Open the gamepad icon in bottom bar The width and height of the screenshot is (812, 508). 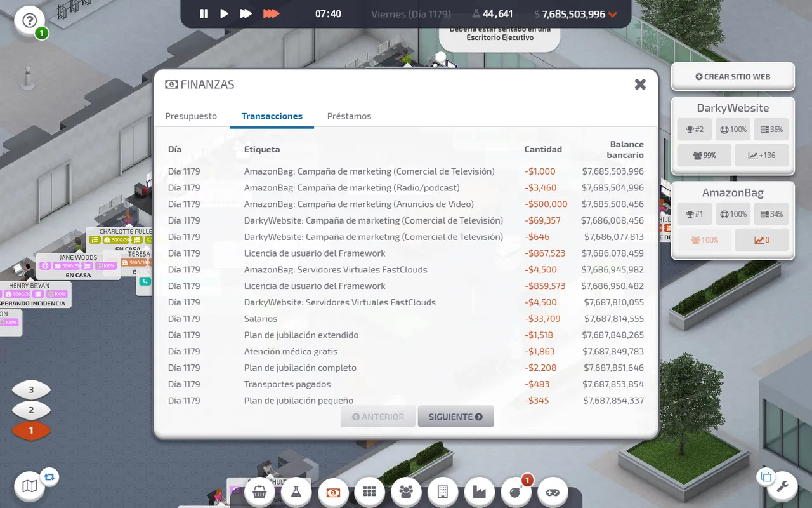(553, 491)
